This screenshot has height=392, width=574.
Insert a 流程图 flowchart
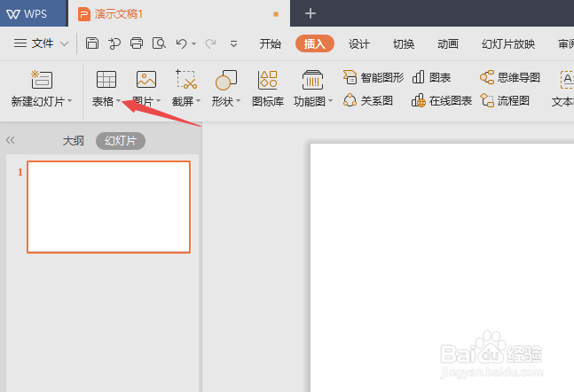(505, 100)
